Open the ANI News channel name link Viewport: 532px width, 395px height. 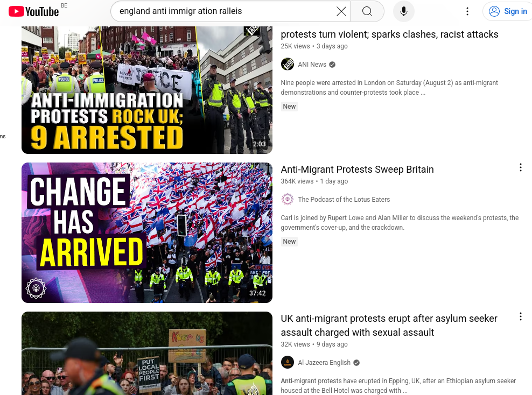pyautogui.click(x=312, y=65)
